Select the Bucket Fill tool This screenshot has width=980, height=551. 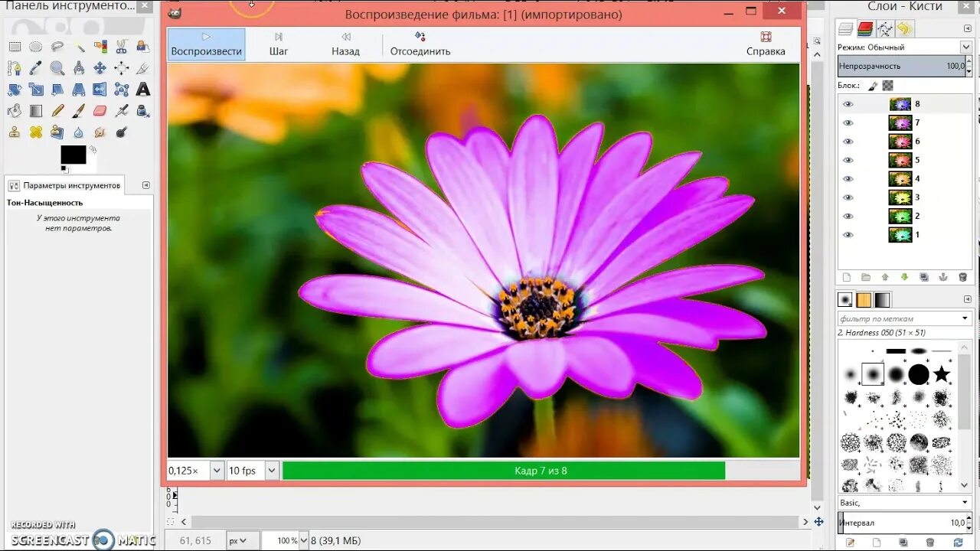click(x=15, y=110)
